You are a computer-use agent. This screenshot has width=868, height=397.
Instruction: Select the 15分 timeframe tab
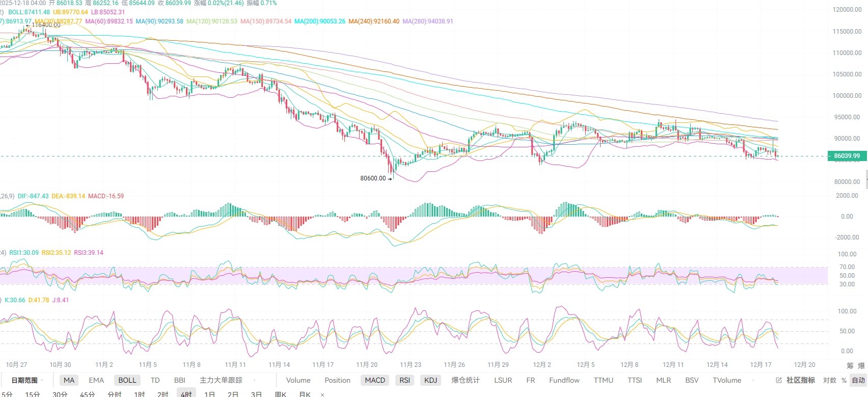pyautogui.click(x=33, y=394)
